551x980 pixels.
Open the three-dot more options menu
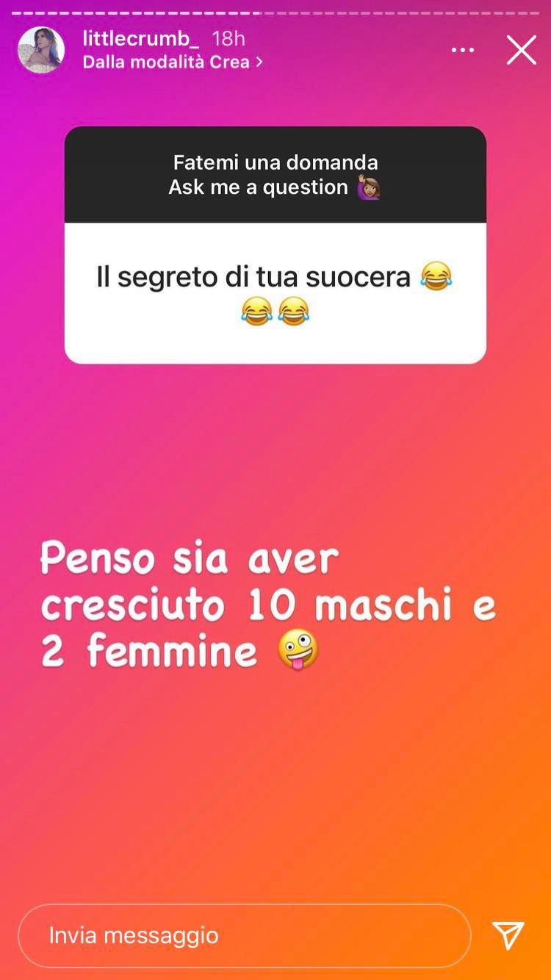(x=463, y=51)
